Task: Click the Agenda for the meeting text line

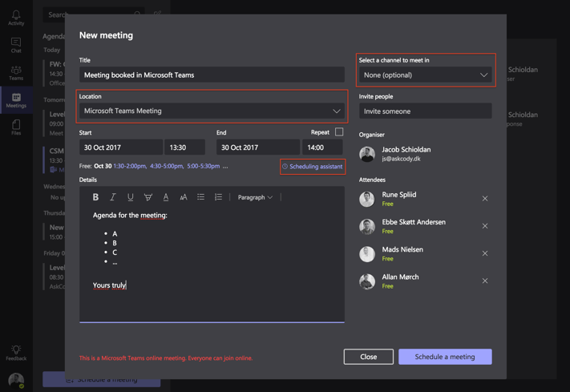Action: click(130, 216)
